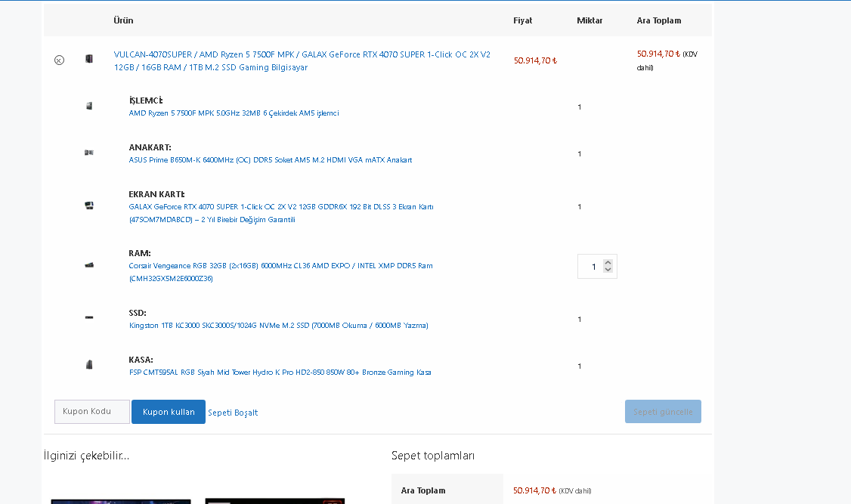
Task: Click the Sepet toplamları heading
Action: (x=433, y=456)
